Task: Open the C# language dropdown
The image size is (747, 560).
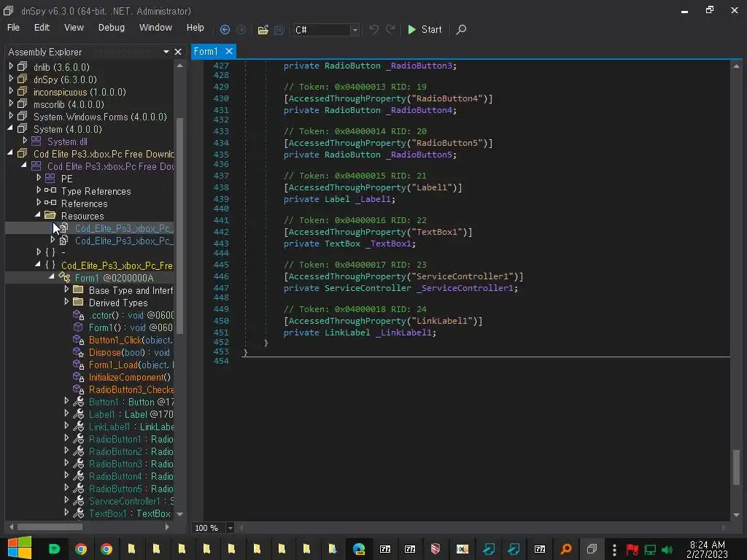Action: [x=355, y=30]
